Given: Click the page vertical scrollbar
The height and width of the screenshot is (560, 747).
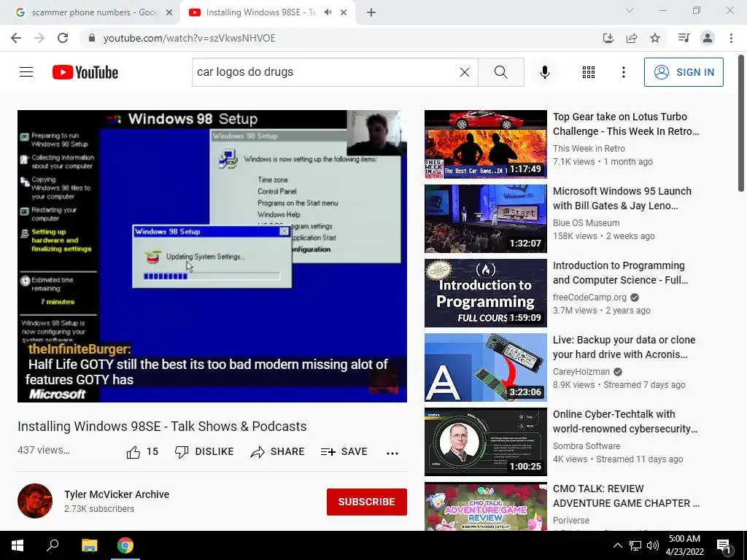Looking at the screenshot, I should click(x=741, y=124).
